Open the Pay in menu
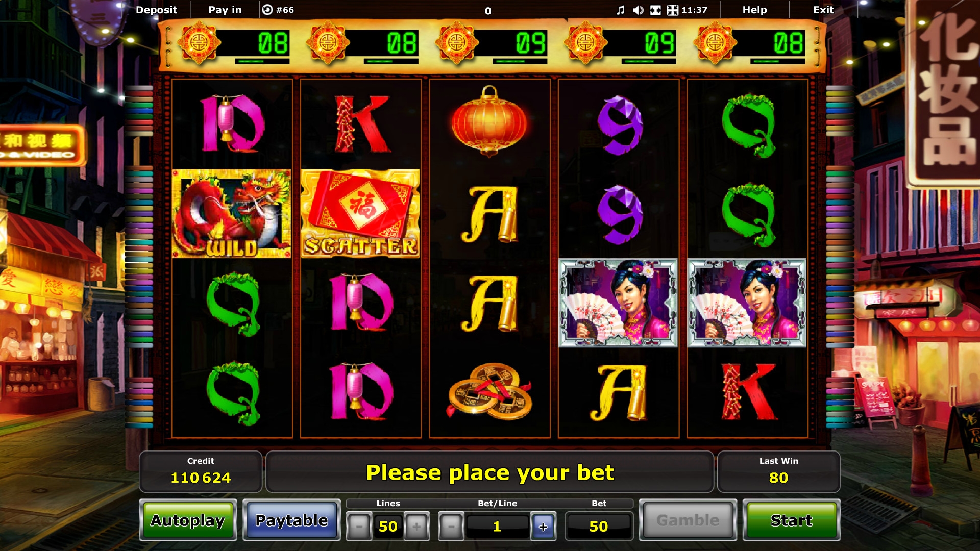Image resolution: width=980 pixels, height=551 pixels. (225, 10)
